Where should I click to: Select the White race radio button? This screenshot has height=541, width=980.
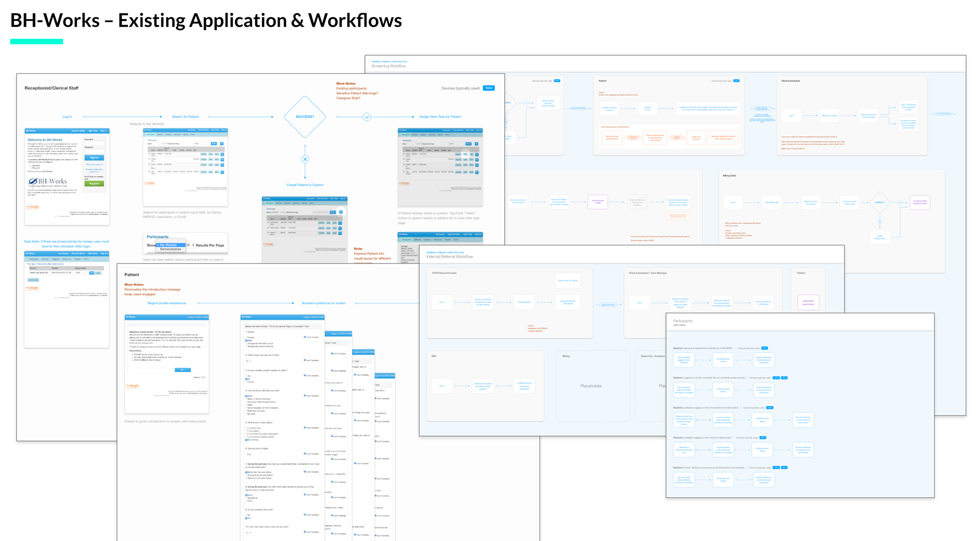click(x=247, y=396)
